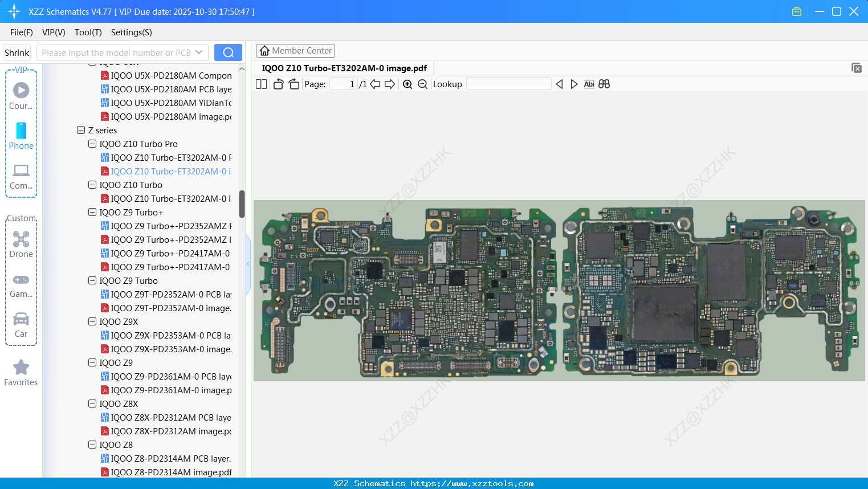Open the Tool(T) menu
868x489 pixels.
click(x=88, y=32)
